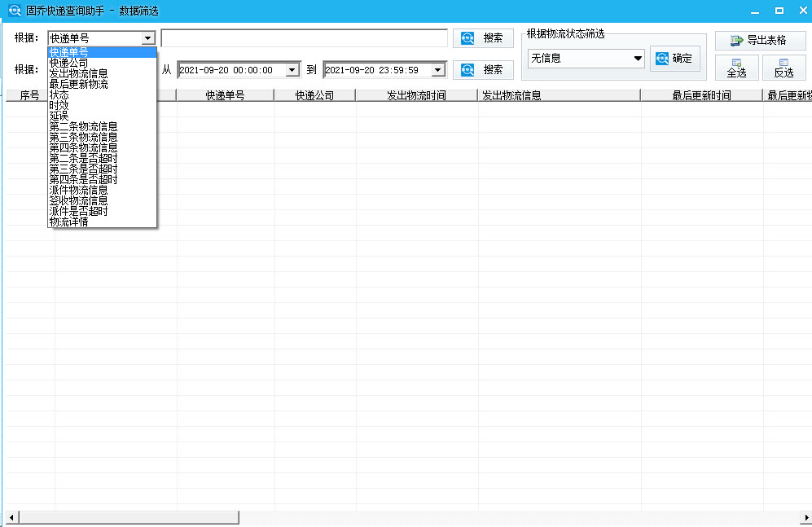Click the horizontal scrollbar left arrow

pyautogui.click(x=12, y=517)
